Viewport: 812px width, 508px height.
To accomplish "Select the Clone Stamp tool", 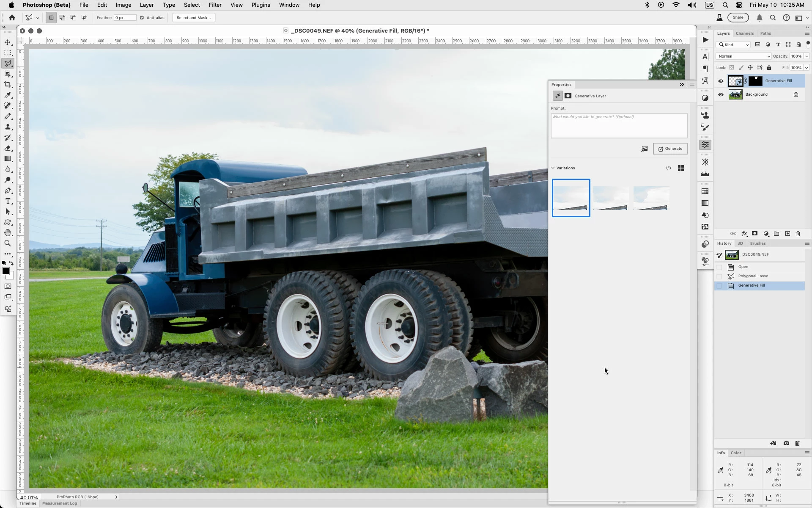I will click(x=8, y=127).
